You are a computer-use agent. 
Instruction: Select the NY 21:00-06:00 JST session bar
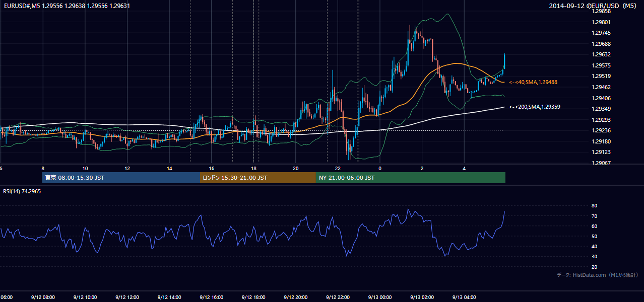(x=411, y=178)
